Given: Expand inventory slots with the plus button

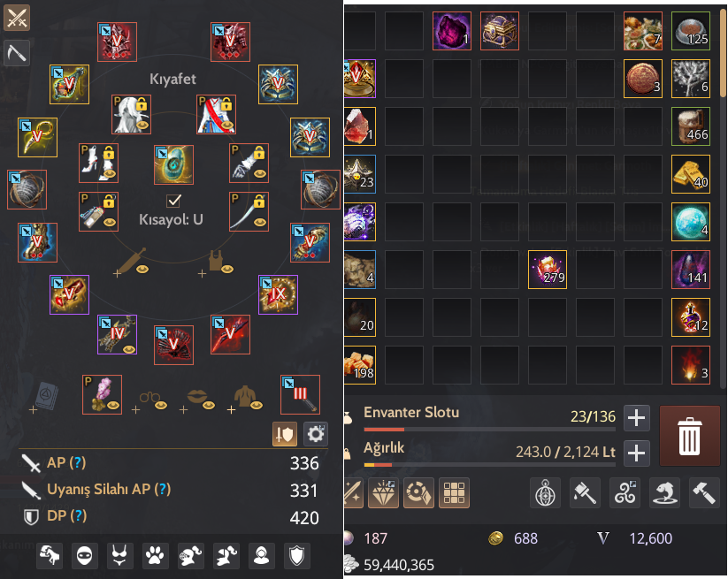Looking at the screenshot, I should coord(637,417).
